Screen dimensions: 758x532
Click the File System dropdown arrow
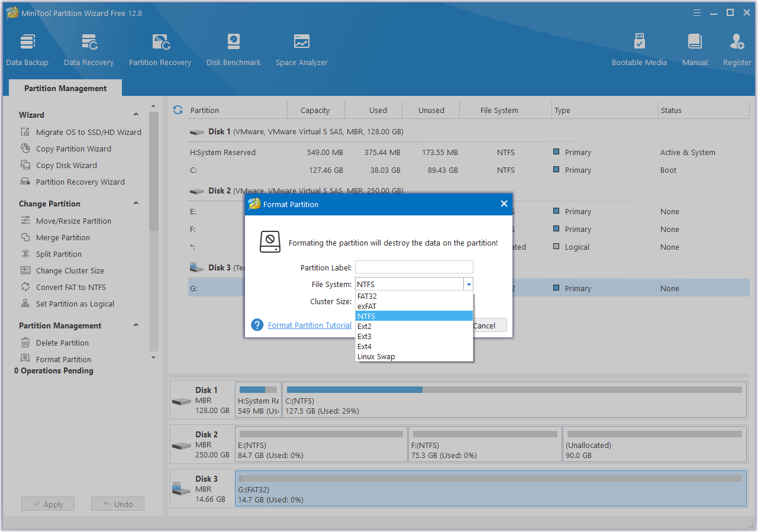tap(469, 285)
